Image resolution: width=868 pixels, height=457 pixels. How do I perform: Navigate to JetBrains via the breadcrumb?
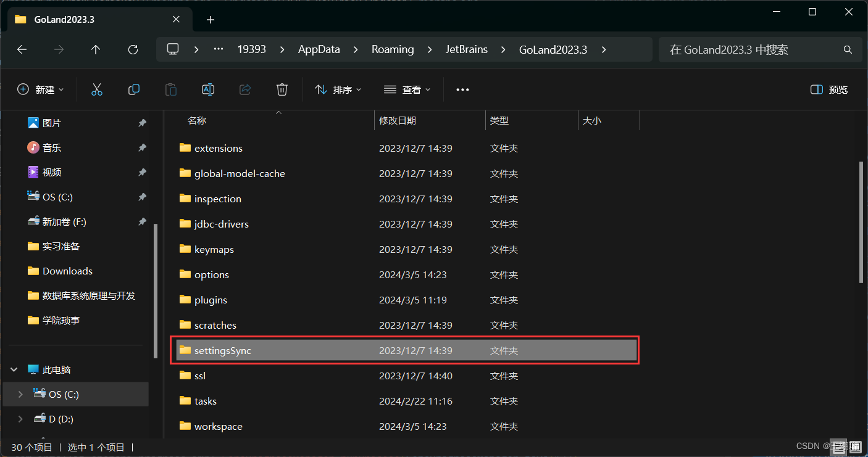467,49
